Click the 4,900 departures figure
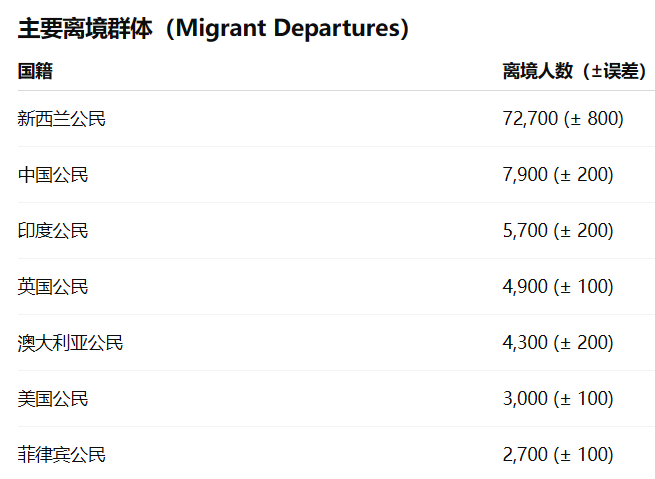Screen dimensions: 655x479 point(525,287)
